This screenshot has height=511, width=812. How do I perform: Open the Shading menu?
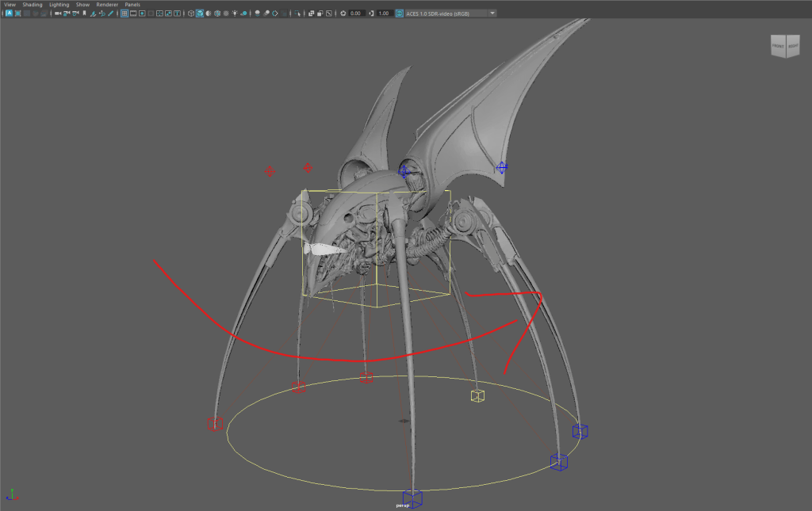coord(32,5)
